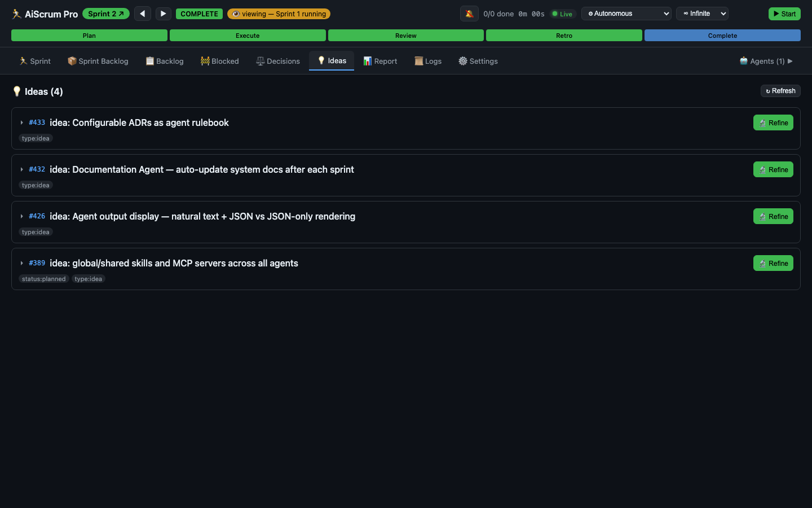Screen dimensions: 812x508
Task: Go to next sprint arrow
Action: pos(163,14)
